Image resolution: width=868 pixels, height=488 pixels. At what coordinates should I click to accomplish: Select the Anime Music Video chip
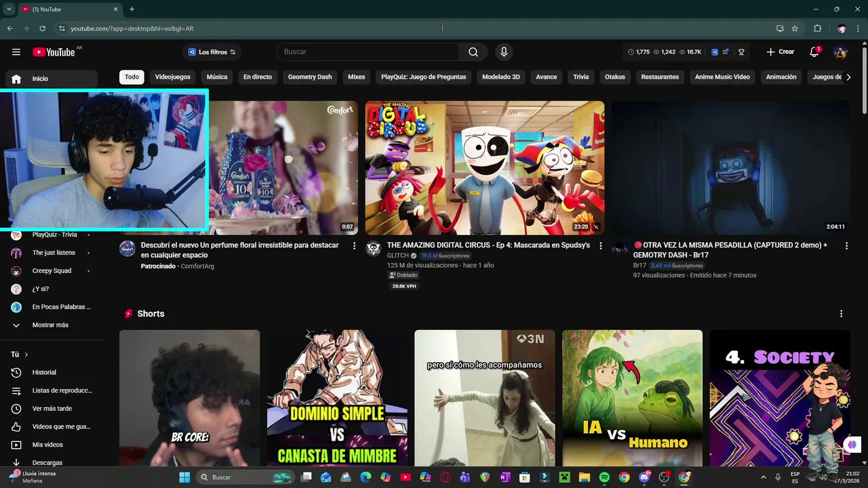[722, 77]
